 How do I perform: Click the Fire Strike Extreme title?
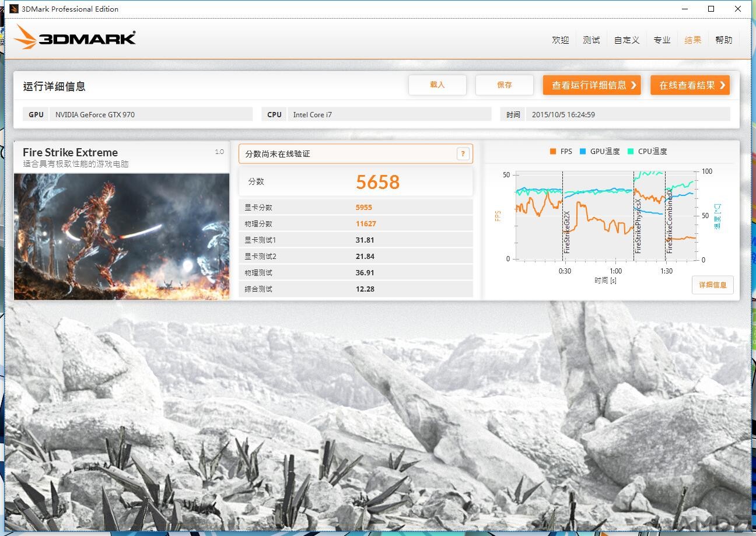(x=70, y=152)
